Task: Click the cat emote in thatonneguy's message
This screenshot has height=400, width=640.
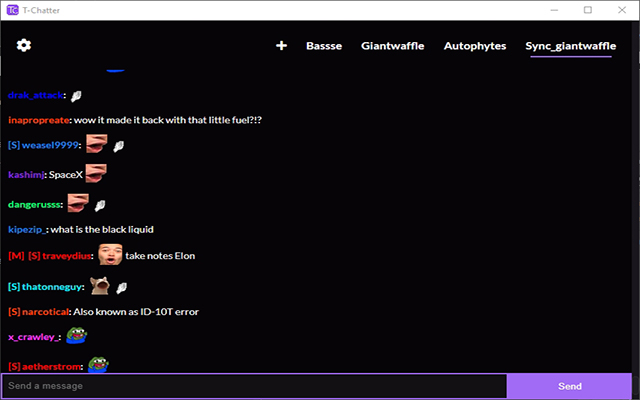Action: (100, 285)
